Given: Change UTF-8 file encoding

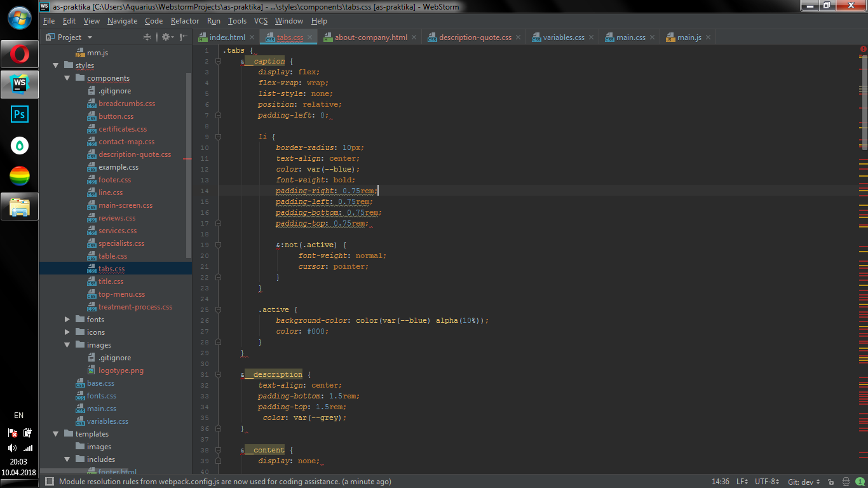Looking at the screenshot, I should (767, 482).
